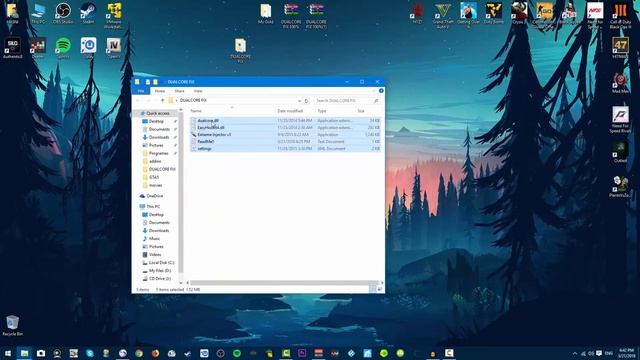Select the My Gold folder on desktop
This screenshot has height=360, width=640.
point(266,13)
